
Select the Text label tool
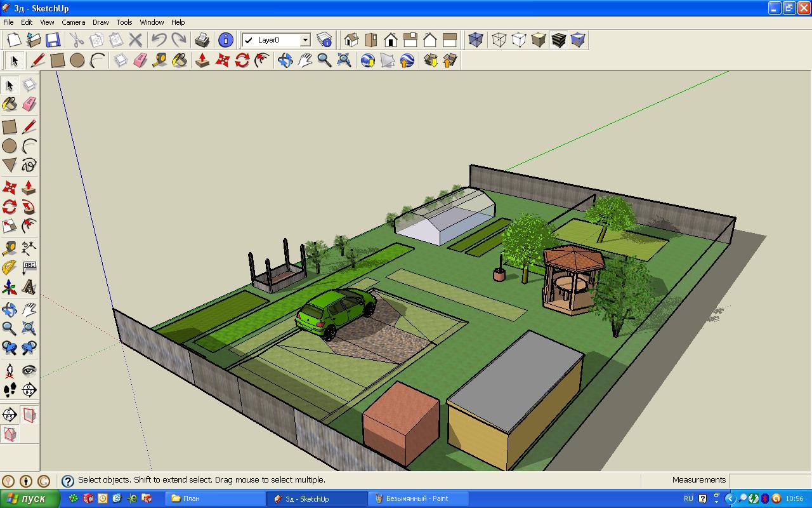click(29, 267)
